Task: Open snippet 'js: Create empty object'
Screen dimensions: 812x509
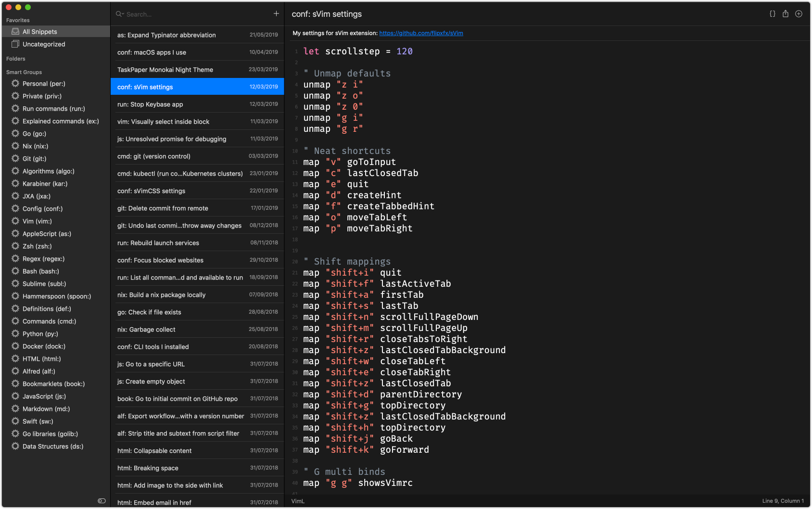Action: (197, 382)
